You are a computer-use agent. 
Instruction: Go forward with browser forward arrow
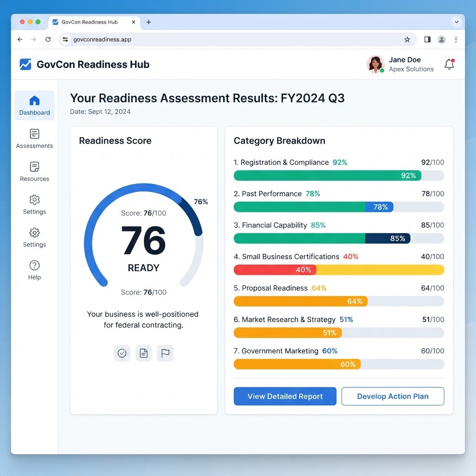pyautogui.click(x=33, y=40)
